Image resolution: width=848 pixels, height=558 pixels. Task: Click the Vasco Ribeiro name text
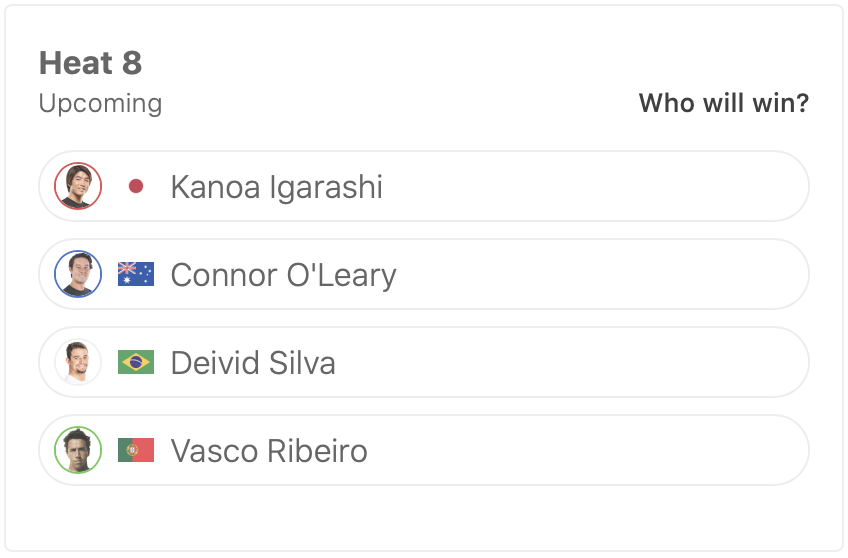click(269, 451)
